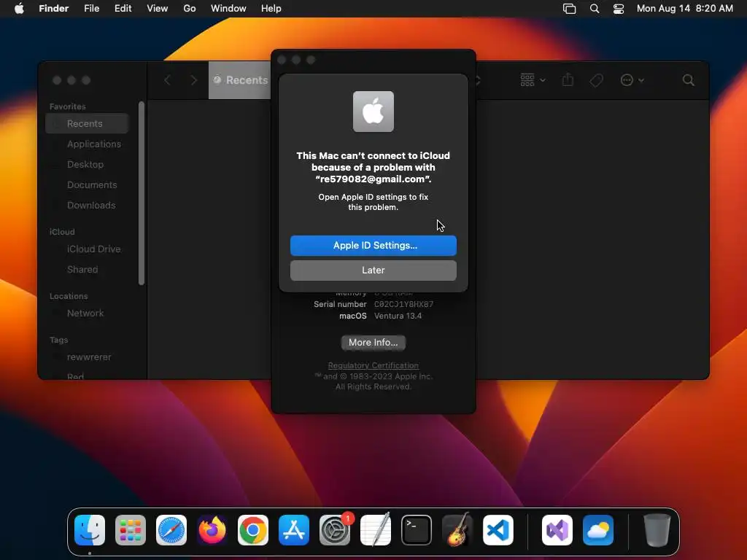This screenshot has height=560, width=747.
Task: Open the Finder menu in menu bar
Action: pos(54,9)
